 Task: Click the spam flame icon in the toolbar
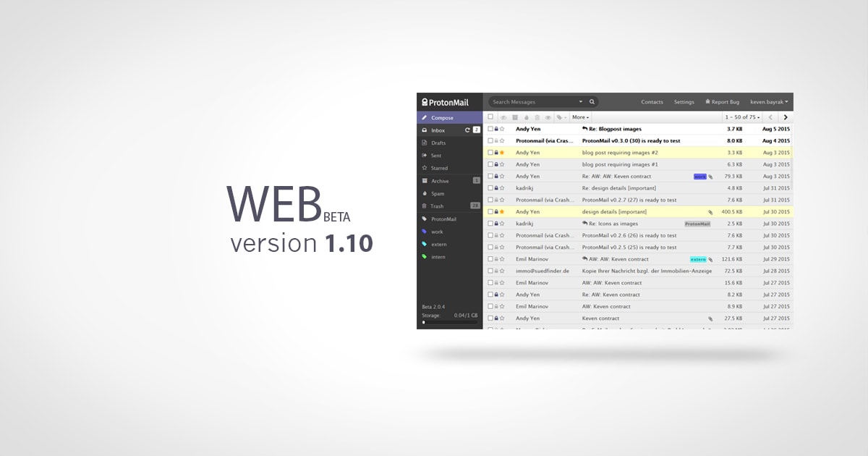527,117
